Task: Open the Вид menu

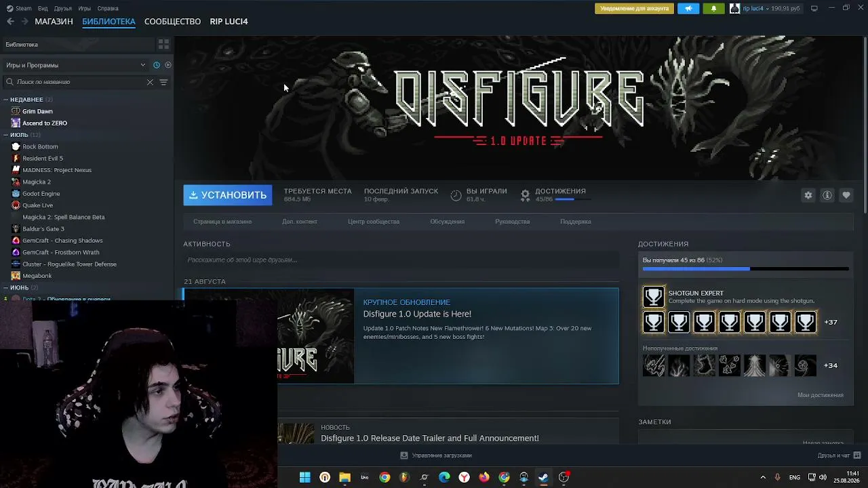Action: (x=43, y=9)
